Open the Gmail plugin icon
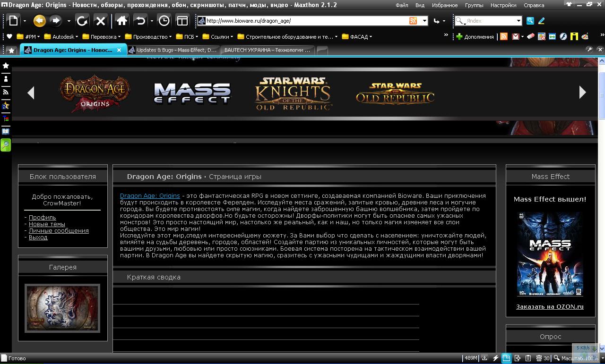This screenshot has height=364, width=605. click(516, 36)
